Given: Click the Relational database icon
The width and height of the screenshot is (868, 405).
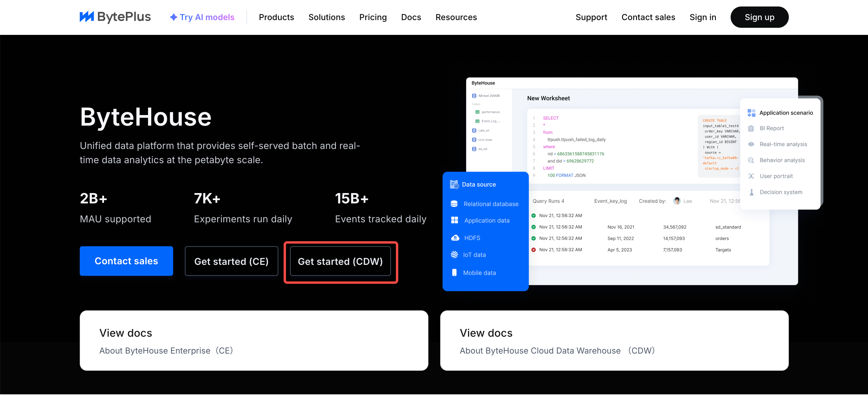Looking at the screenshot, I should pos(454,204).
